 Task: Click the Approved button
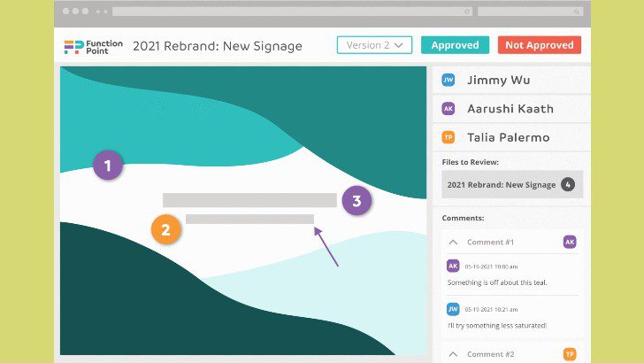click(x=455, y=45)
